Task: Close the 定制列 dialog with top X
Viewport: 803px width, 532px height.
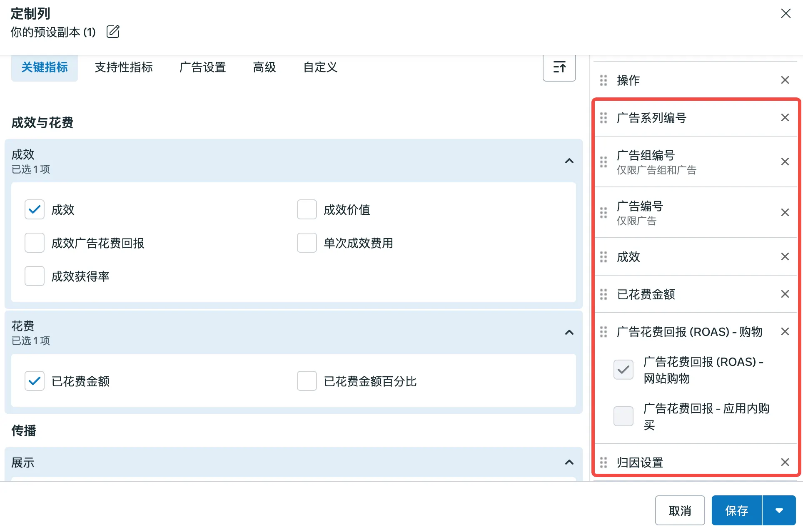Action: [x=786, y=13]
